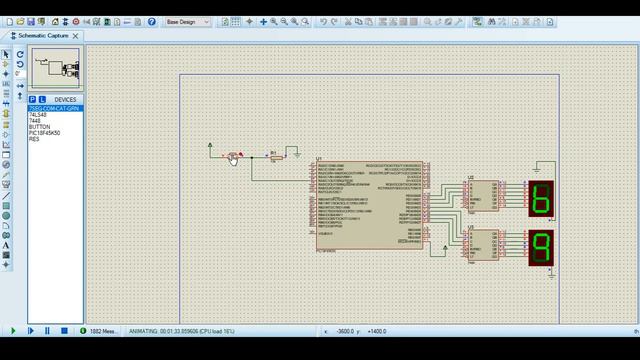Open search and tag with binoculars icon
The image size is (640, 360).
[492, 22]
